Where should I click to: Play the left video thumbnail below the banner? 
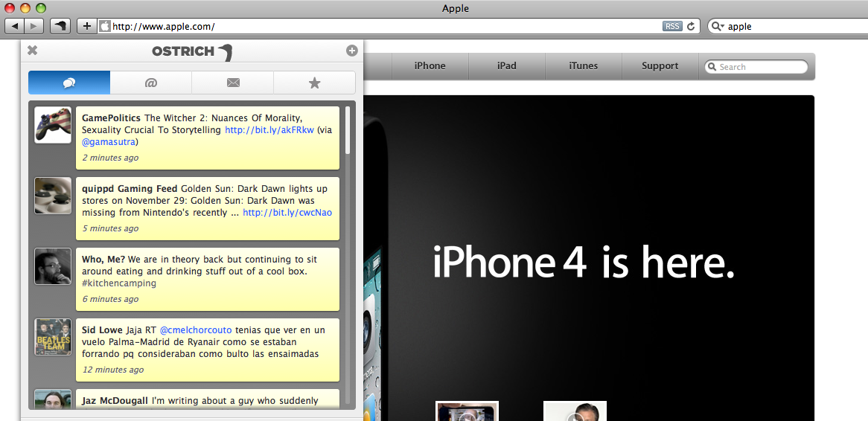467,411
